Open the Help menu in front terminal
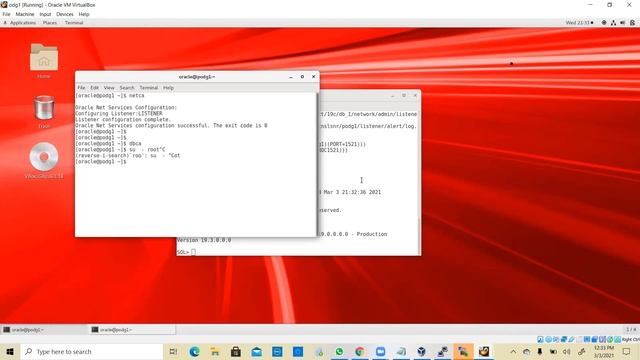 [168, 88]
